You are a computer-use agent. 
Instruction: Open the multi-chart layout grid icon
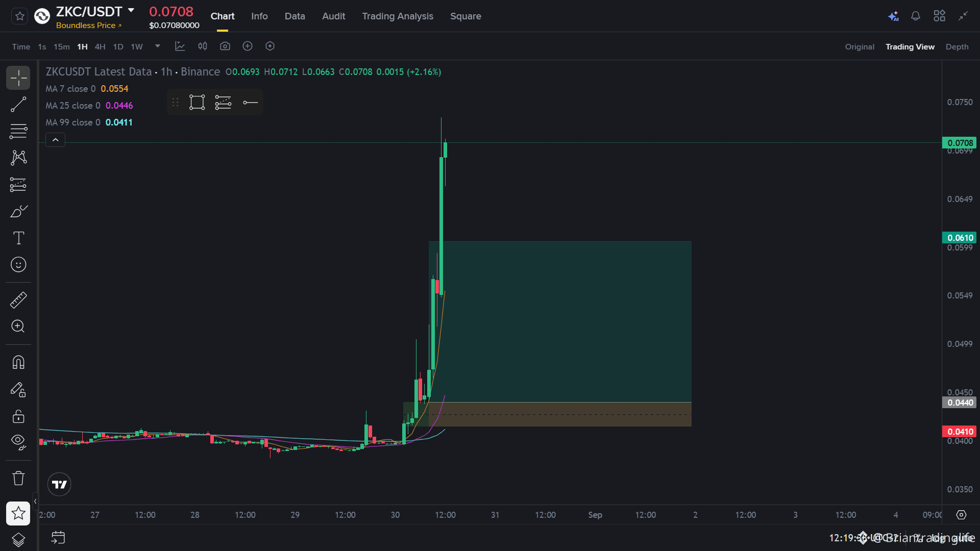click(939, 16)
